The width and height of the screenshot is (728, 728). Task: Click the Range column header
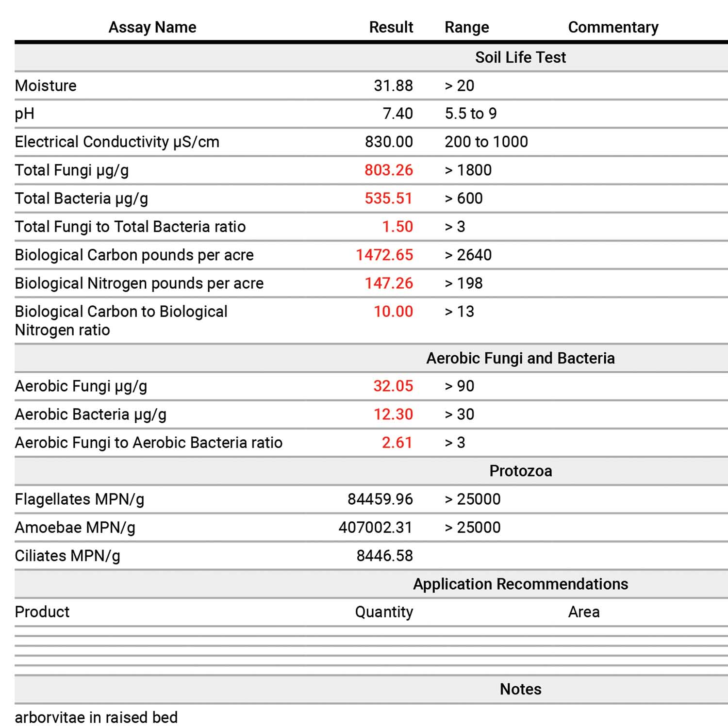pos(466,27)
